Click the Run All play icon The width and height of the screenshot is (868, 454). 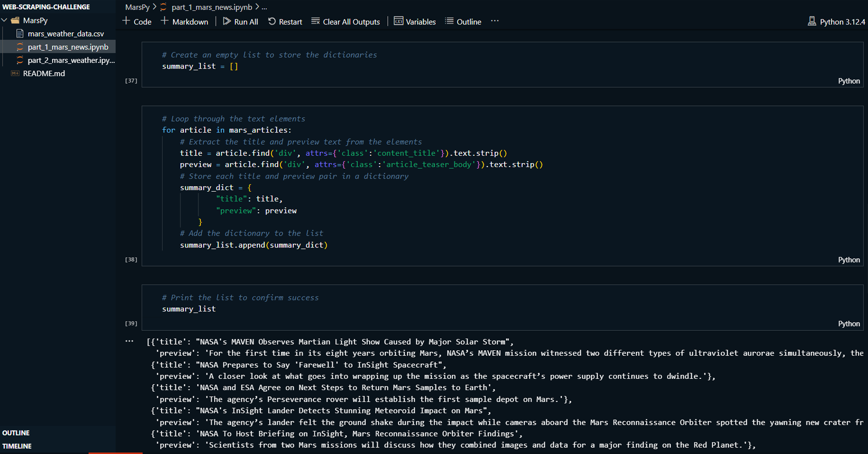pyautogui.click(x=227, y=21)
